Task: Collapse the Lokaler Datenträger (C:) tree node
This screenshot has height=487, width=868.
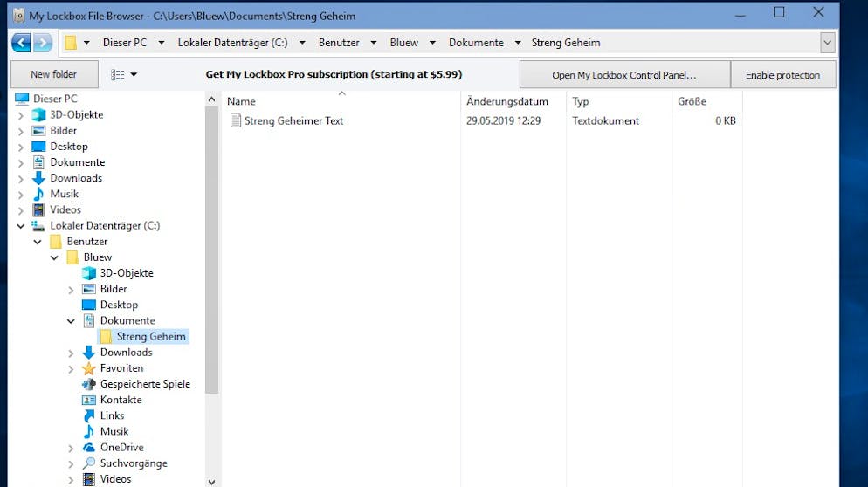Action: click(x=21, y=226)
